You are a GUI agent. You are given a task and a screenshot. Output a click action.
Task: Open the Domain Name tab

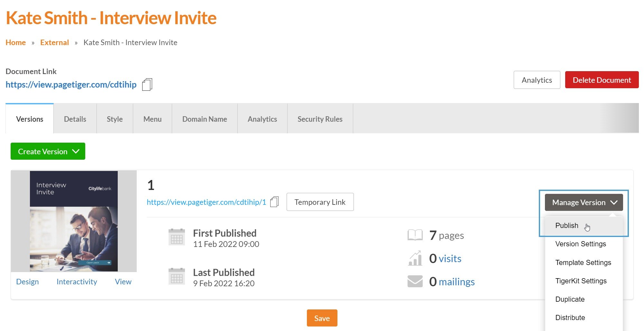pos(205,119)
